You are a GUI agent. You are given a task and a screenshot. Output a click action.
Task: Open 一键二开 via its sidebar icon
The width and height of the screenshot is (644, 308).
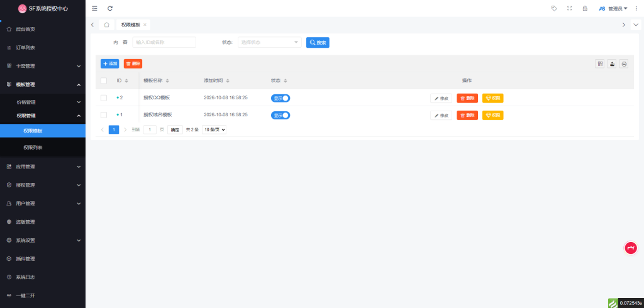tap(9, 295)
